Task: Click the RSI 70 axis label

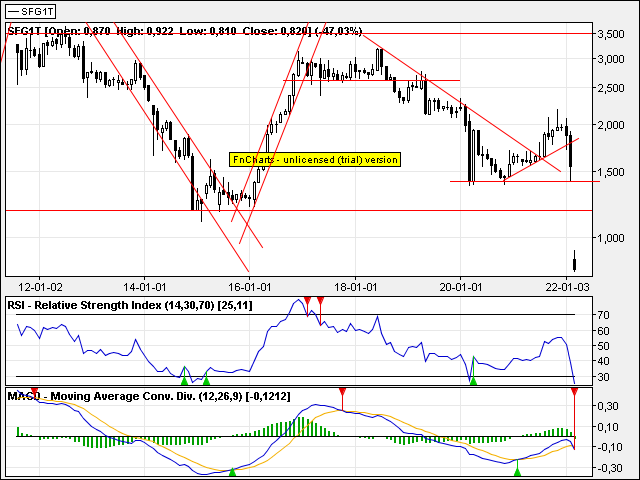Action: [x=604, y=315]
